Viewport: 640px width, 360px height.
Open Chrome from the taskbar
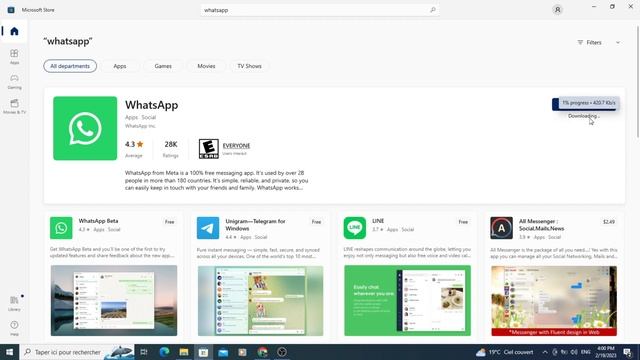[x=262, y=352]
